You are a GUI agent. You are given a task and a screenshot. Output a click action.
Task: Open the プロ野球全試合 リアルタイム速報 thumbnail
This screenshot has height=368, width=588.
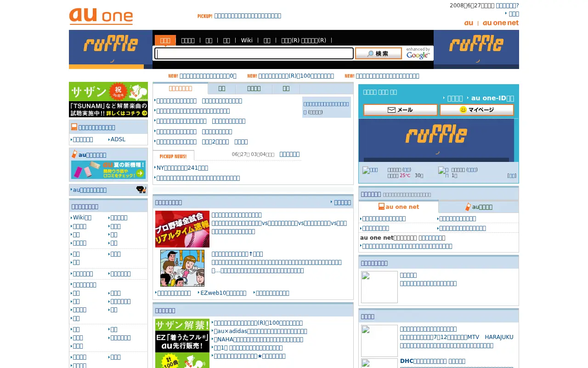[x=182, y=229]
